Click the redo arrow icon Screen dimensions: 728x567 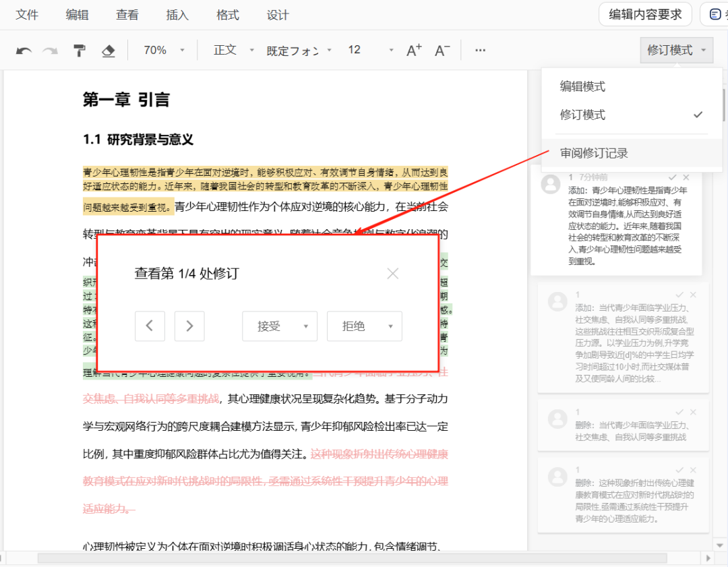(51, 51)
